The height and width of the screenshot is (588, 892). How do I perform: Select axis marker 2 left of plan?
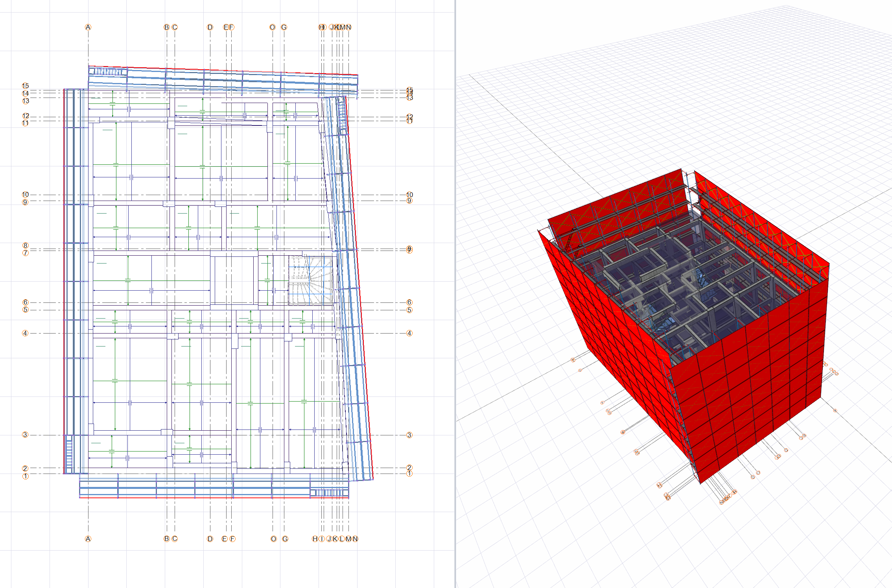[x=25, y=468]
